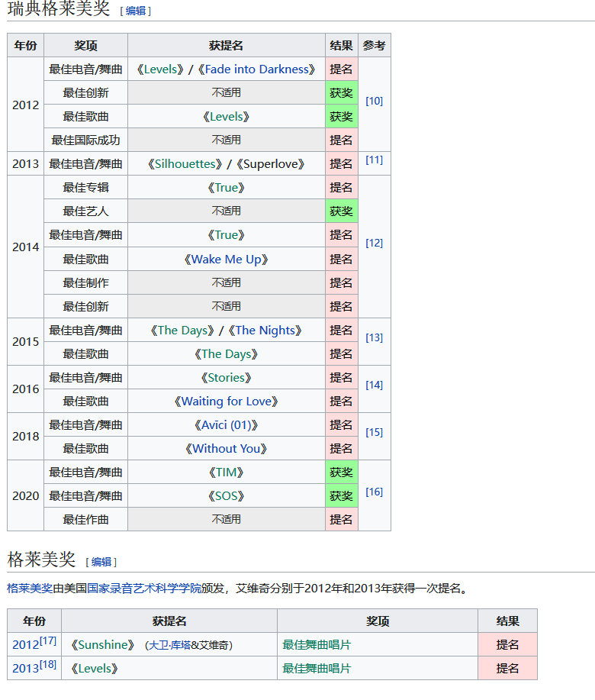
Task: Open 最佳舞曲唱片 link in the 2013 Grammy row
Action: [x=317, y=668]
